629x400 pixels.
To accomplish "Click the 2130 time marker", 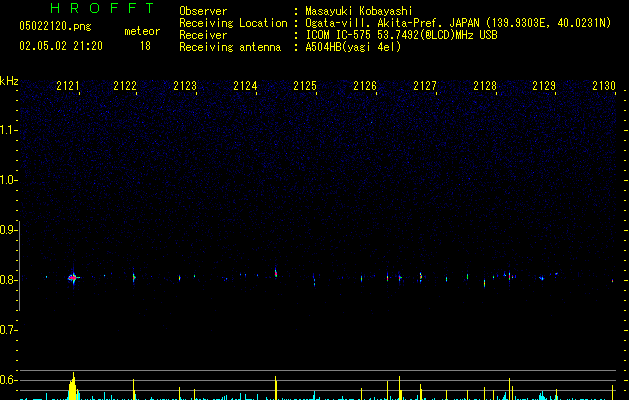I will [x=604, y=86].
